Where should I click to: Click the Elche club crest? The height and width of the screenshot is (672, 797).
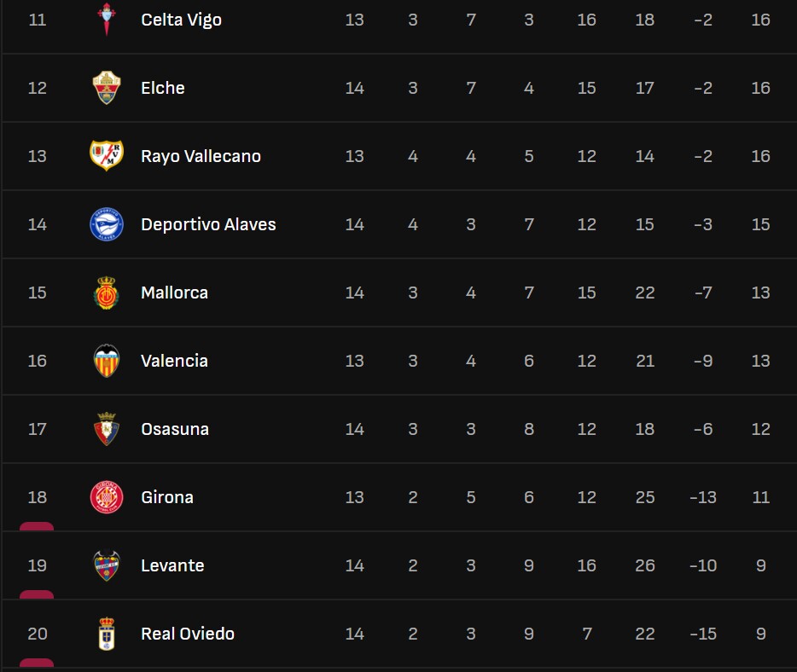click(x=107, y=88)
